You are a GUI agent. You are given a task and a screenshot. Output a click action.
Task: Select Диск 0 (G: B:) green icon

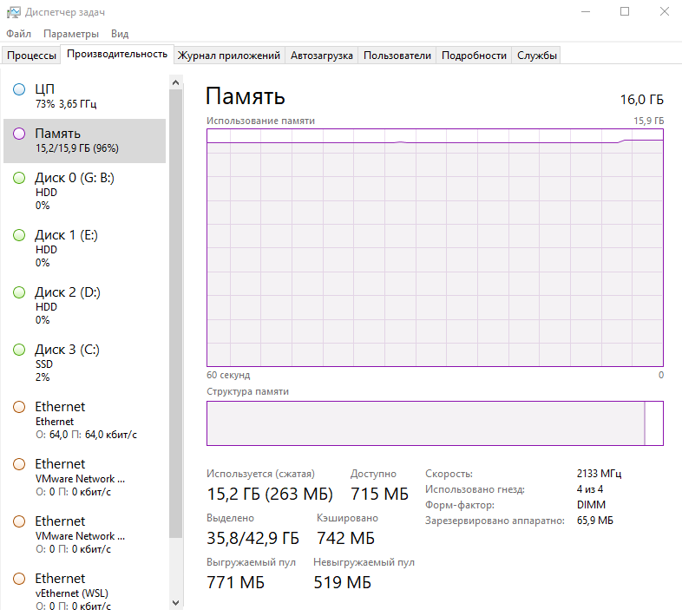tap(19, 178)
